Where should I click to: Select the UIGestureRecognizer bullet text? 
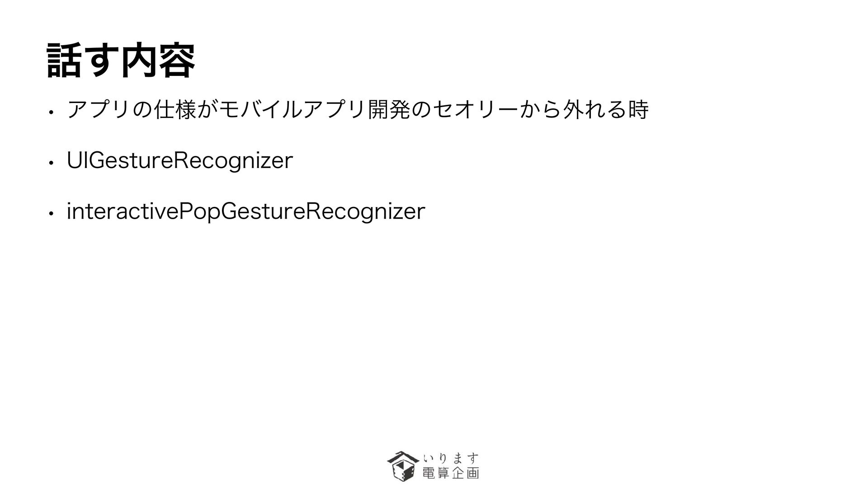(x=180, y=160)
